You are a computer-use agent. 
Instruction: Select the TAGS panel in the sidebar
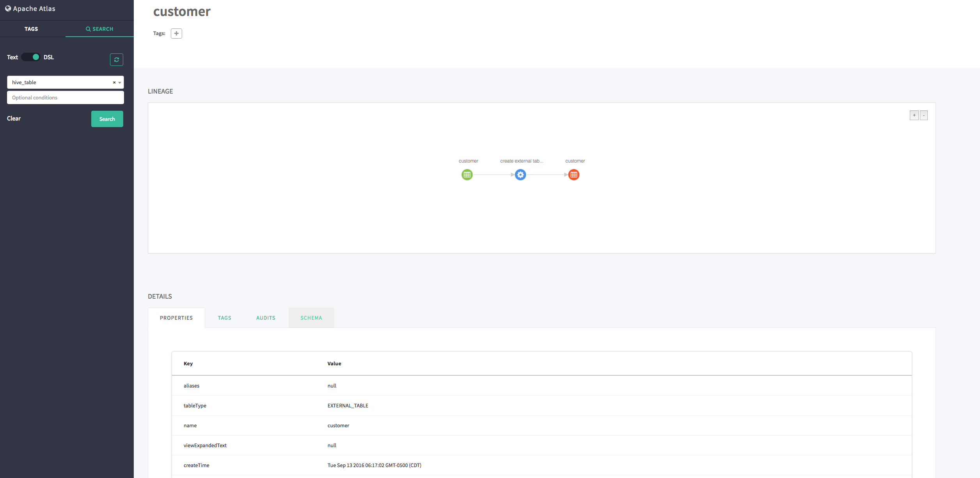31,28
